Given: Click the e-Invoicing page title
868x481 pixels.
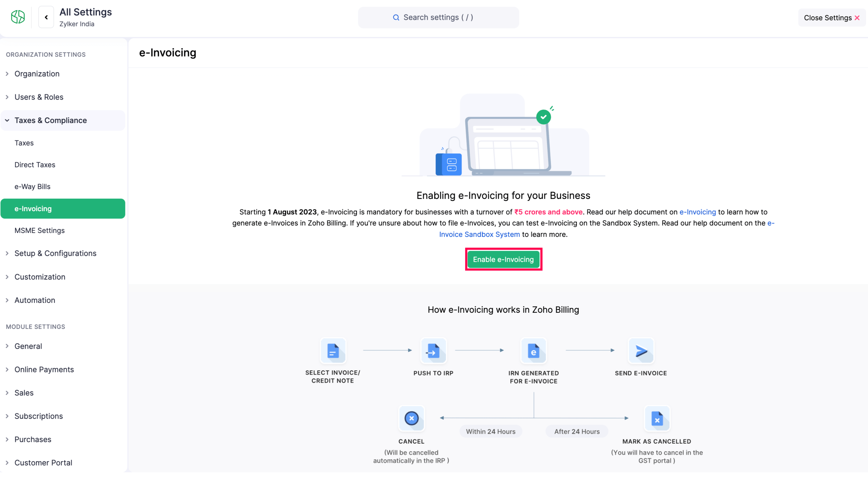Looking at the screenshot, I should click(167, 53).
